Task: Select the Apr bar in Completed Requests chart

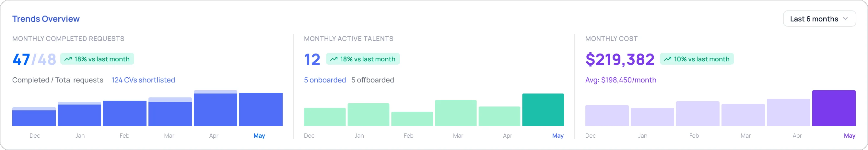Action: [215, 108]
